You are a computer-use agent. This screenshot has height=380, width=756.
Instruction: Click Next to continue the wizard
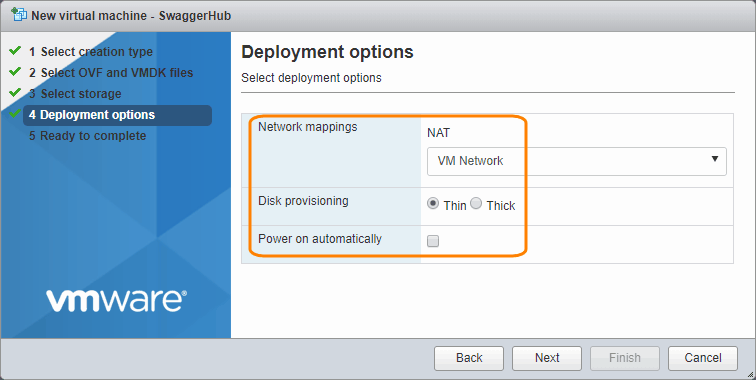point(547,358)
